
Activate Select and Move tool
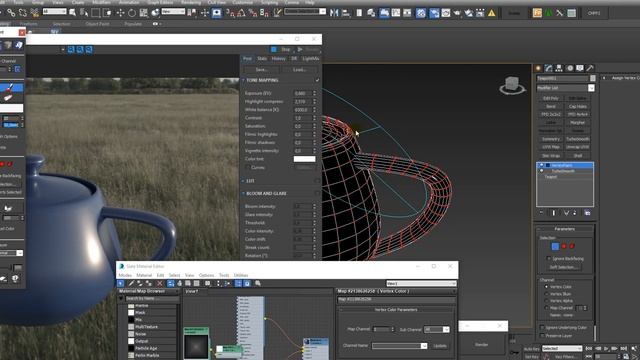120,13
